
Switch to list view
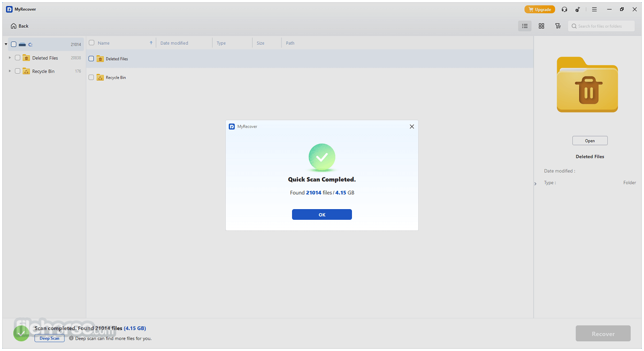click(525, 26)
